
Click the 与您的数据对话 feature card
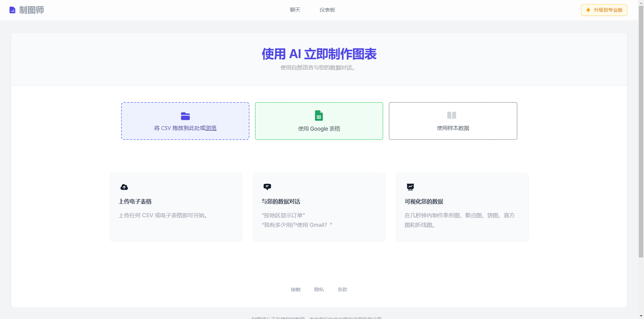pyautogui.click(x=319, y=207)
